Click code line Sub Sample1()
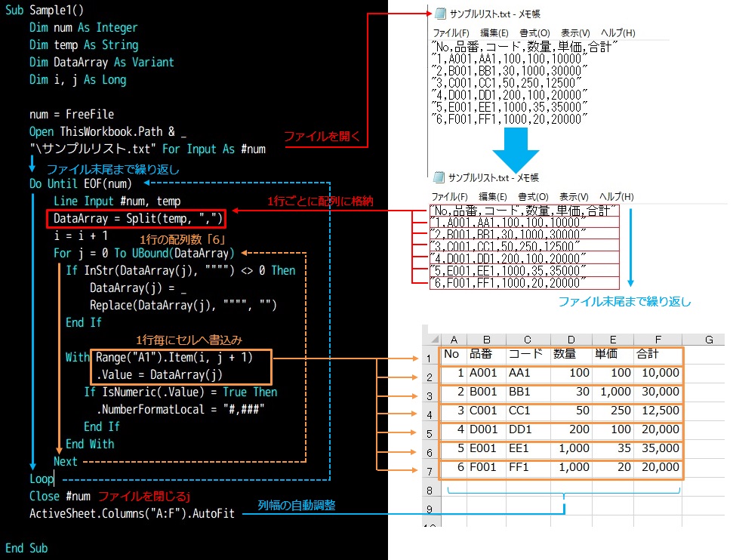733x560 pixels. click(x=45, y=10)
